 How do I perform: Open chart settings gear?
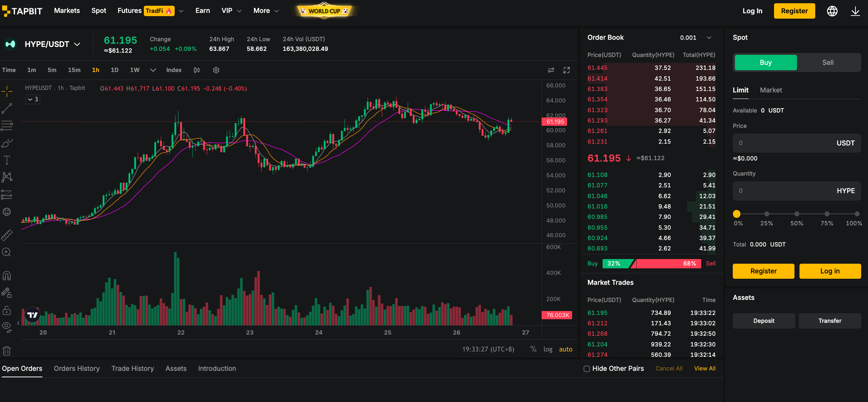(216, 70)
